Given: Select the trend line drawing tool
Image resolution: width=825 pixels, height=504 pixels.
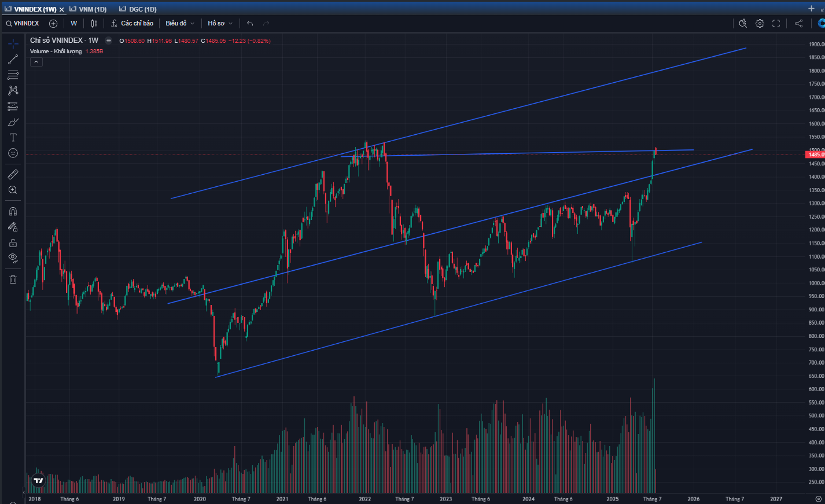Looking at the screenshot, I should pyautogui.click(x=13, y=59).
